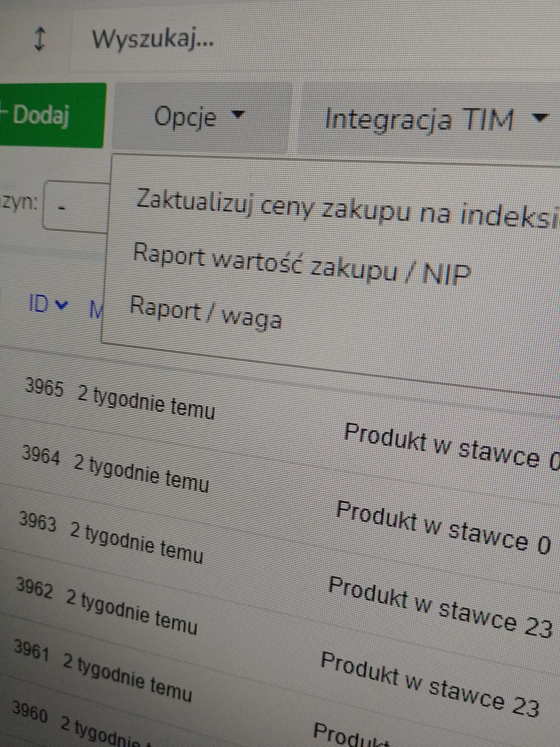The image size is (560, 747).
Task: Click row ID 3964
Action: pos(41,455)
